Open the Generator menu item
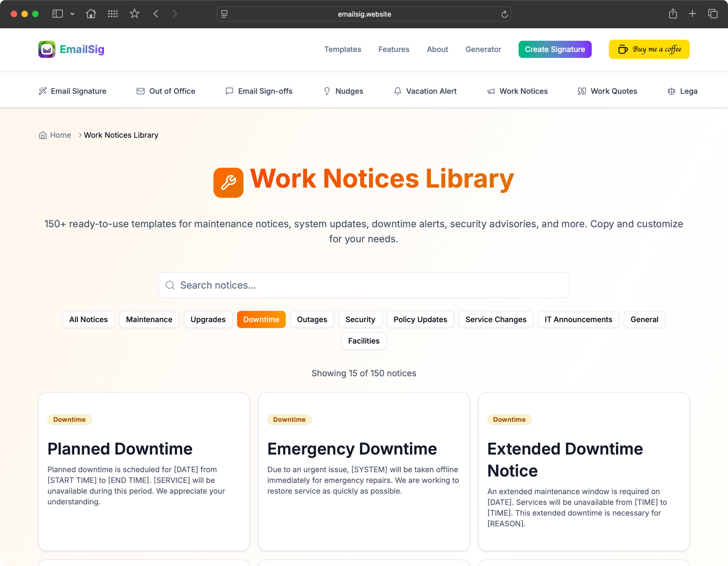 coord(483,49)
